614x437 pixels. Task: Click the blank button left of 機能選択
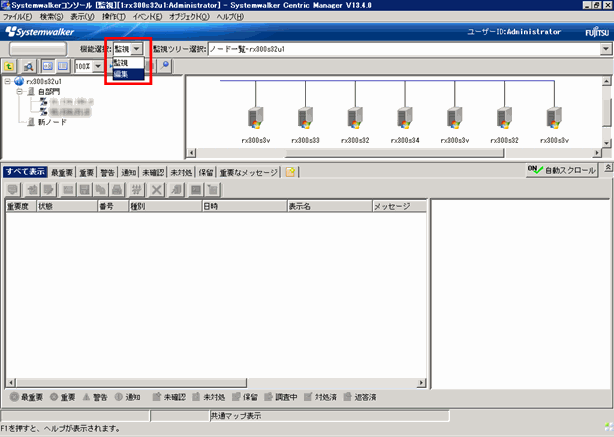pos(38,49)
